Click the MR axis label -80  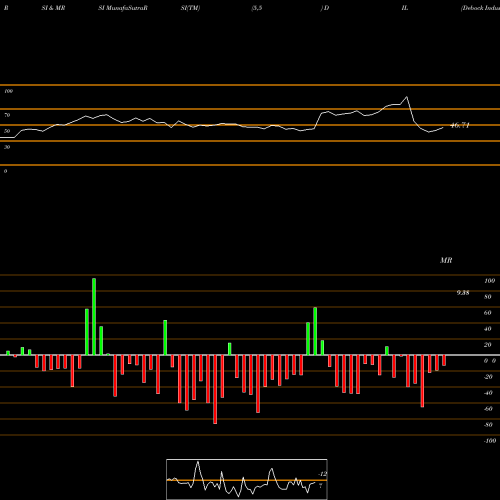[488, 425]
